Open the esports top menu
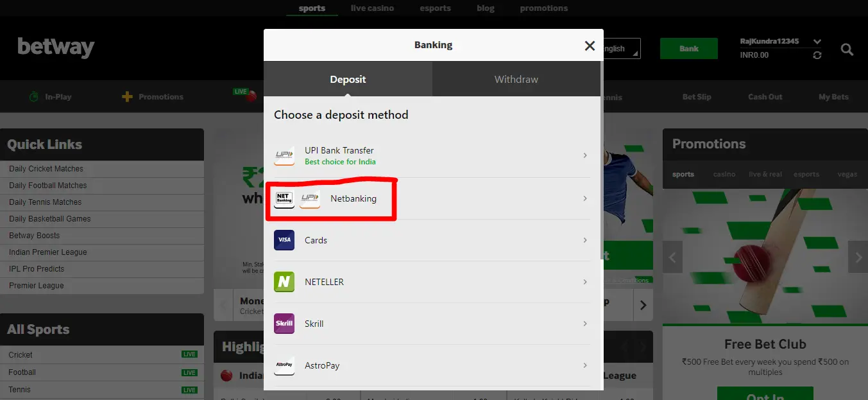This screenshot has height=400, width=868. click(436, 8)
